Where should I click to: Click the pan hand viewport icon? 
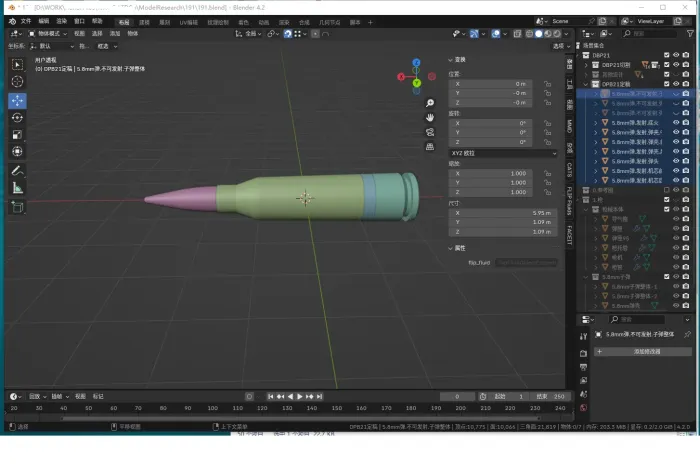(x=430, y=117)
